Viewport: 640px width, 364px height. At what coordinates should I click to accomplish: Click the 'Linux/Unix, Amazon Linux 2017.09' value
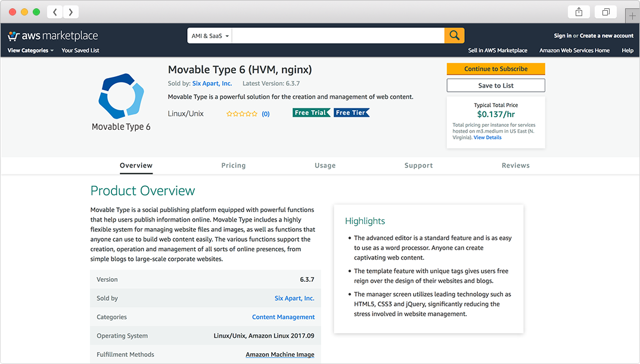click(x=264, y=336)
